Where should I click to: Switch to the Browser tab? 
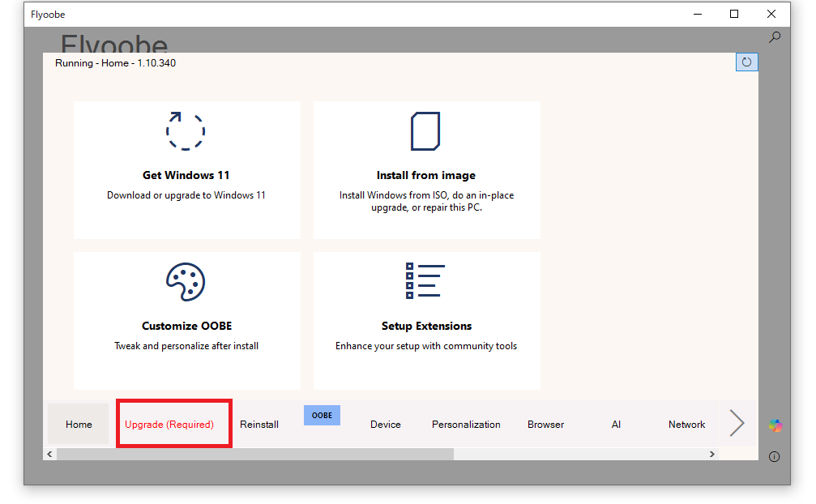(x=545, y=425)
